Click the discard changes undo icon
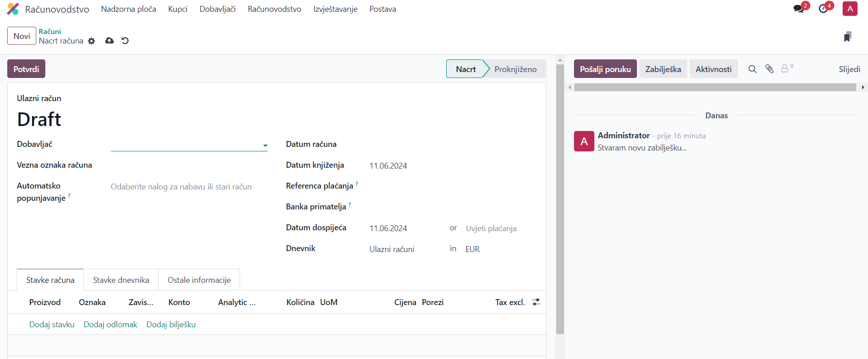Viewport: 868px width, 359px height. [125, 41]
